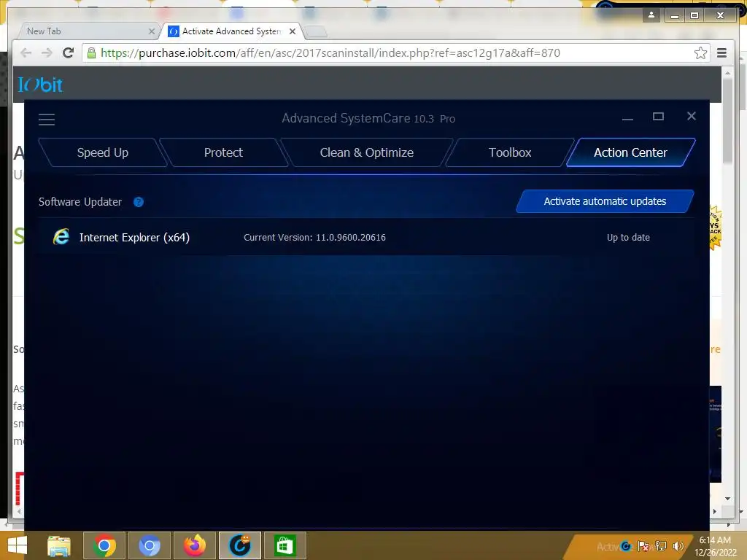Close the New Tab browser tab
The width and height of the screenshot is (747, 560).
click(152, 31)
